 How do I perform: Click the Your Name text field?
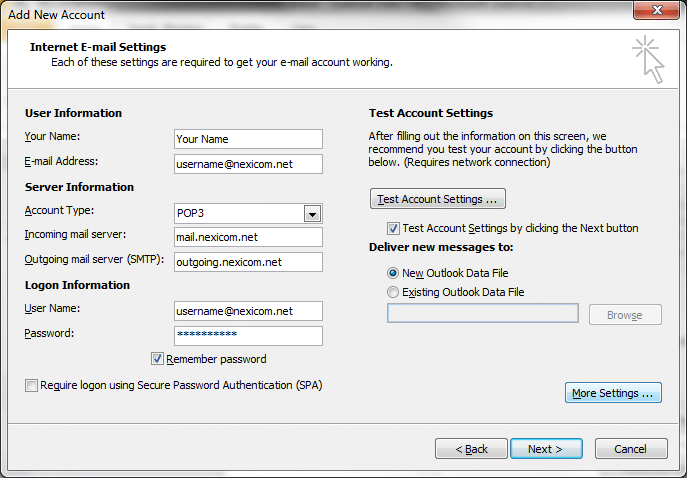pyautogui.click(x=248, y=139)
